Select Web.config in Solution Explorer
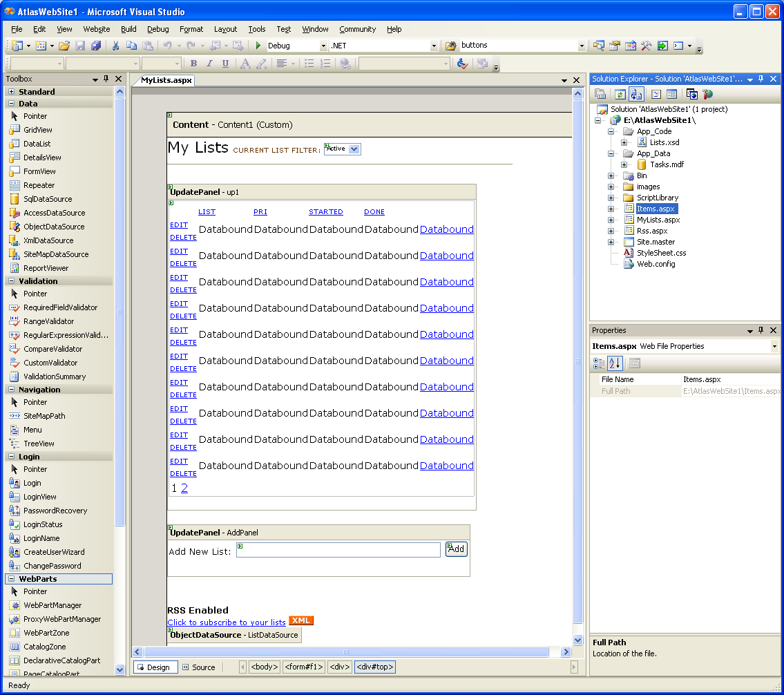This screenshot has width=784, height=695. tap(656, 264)
